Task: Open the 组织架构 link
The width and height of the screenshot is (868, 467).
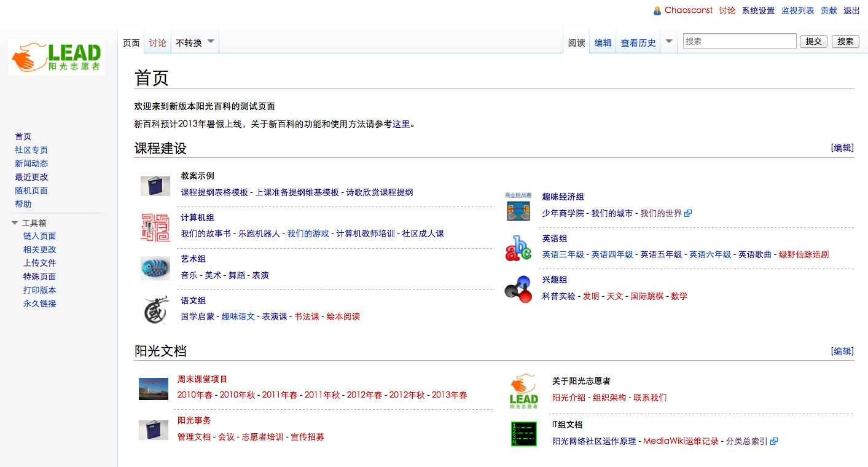Action: pyautogui.click(x=609, y=398)
